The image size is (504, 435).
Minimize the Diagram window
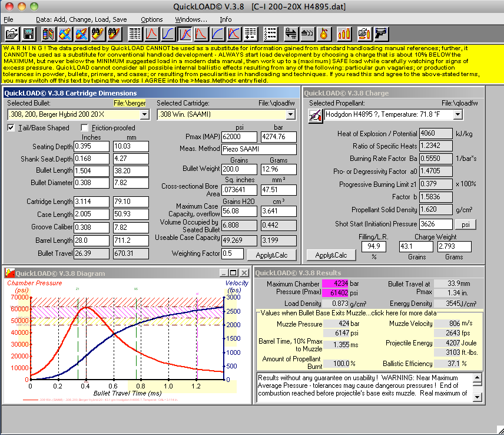[224, 273]
